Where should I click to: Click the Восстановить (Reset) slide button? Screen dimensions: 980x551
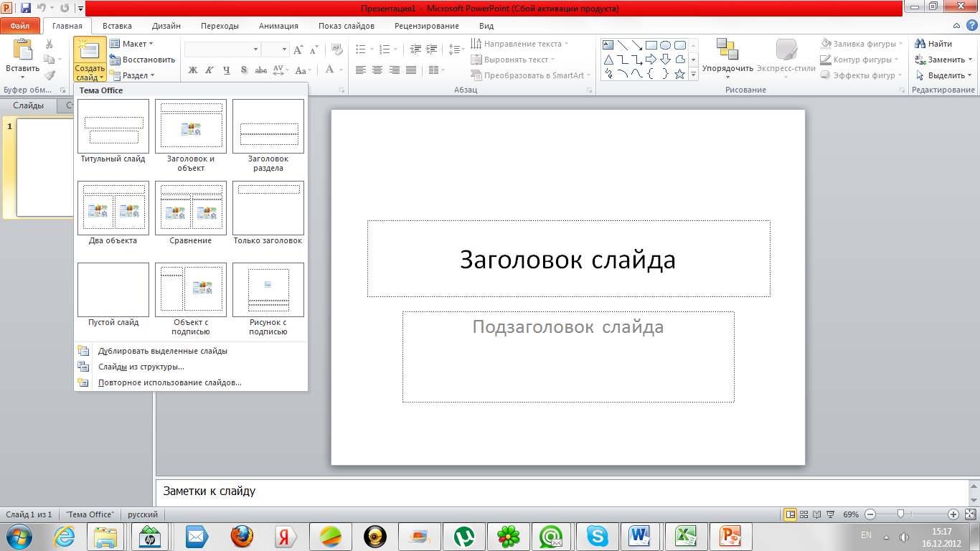click(x=142, y=60)
